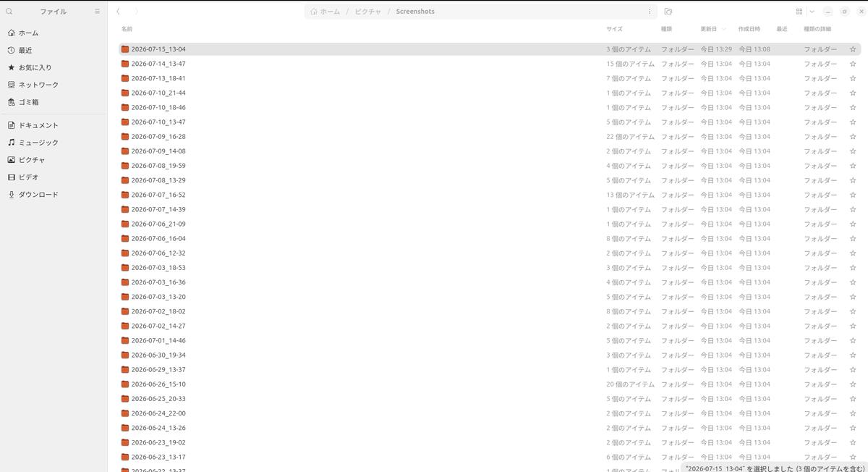
Task: Click "15 個のアイテム" size cell
Action: (x=630, y=64)
